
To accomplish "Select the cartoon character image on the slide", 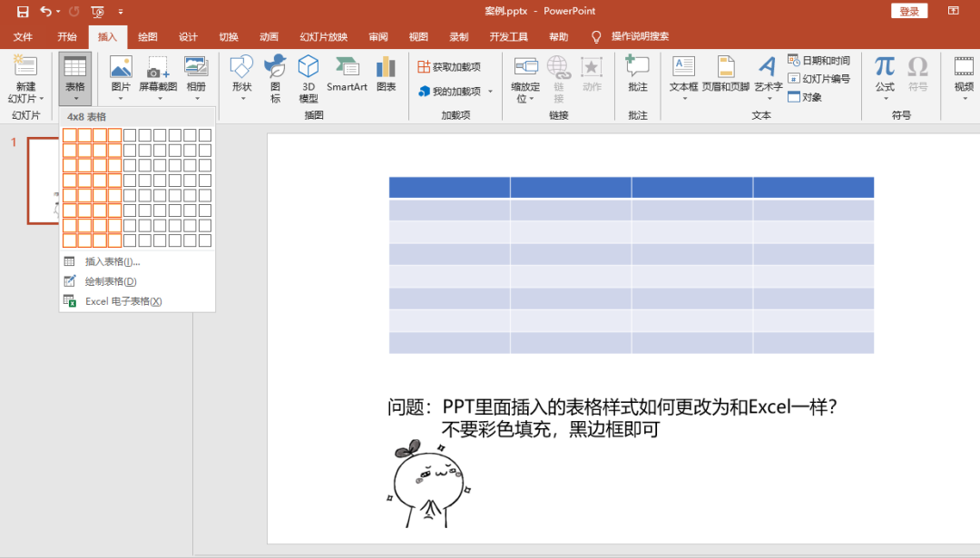I will (x=428, y=484).
